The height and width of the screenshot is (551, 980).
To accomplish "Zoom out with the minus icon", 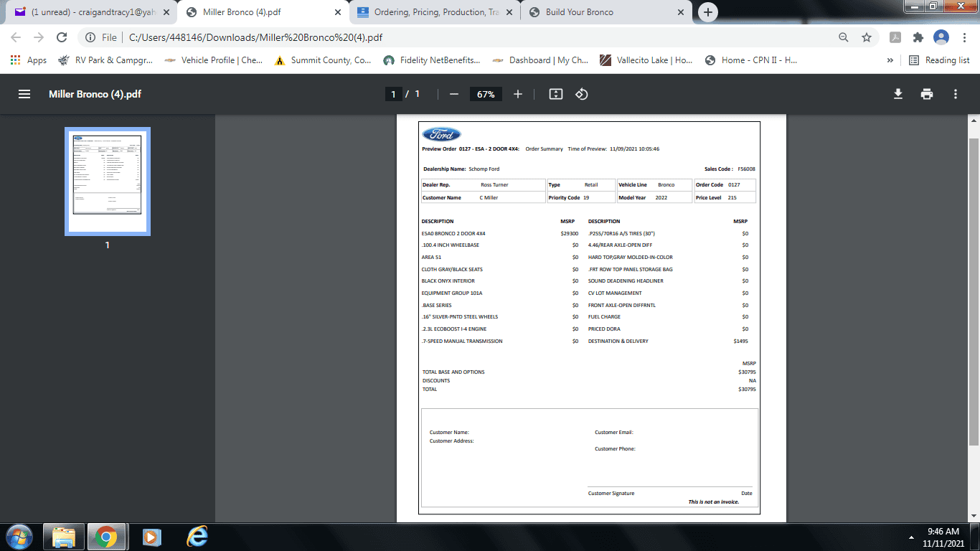I will point(453,94).
